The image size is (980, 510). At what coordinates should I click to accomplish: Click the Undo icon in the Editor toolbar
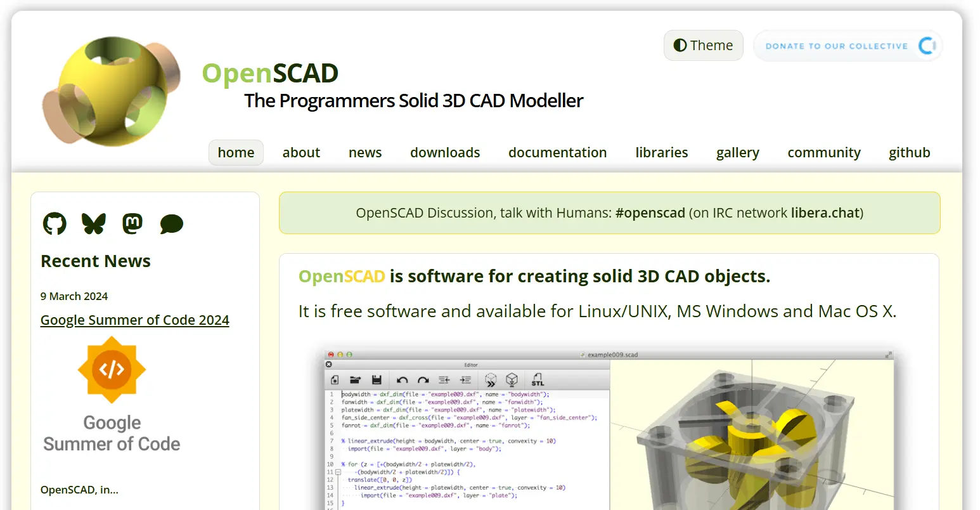click(401, 379)
